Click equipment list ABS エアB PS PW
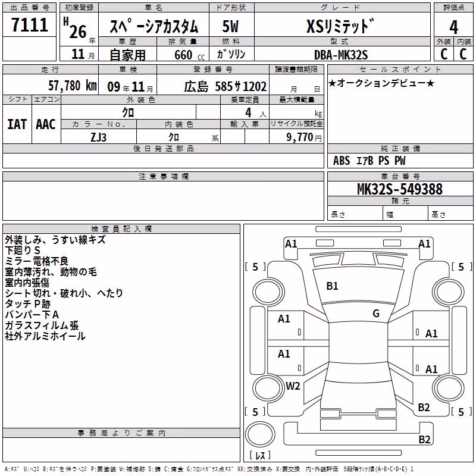The width and height of the screenshot is (476, 476). (369, 161)
